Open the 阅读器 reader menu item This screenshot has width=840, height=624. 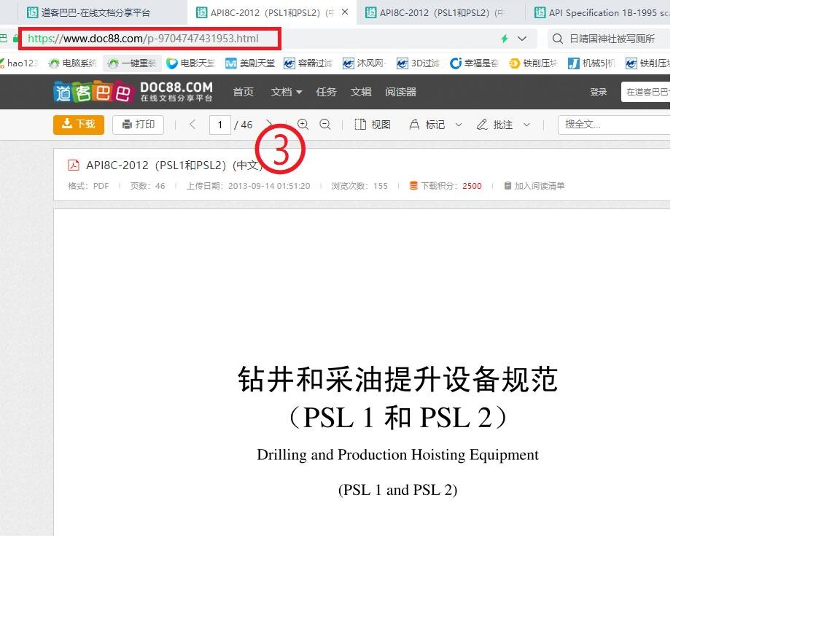click(x=401, y=92)
